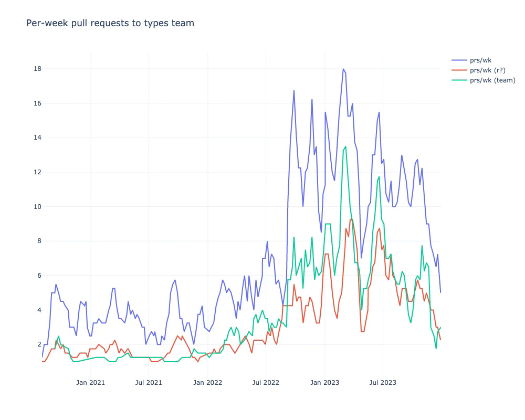
Task: Click the blue prs/wk legend line swatch
Action: (459, 60)
